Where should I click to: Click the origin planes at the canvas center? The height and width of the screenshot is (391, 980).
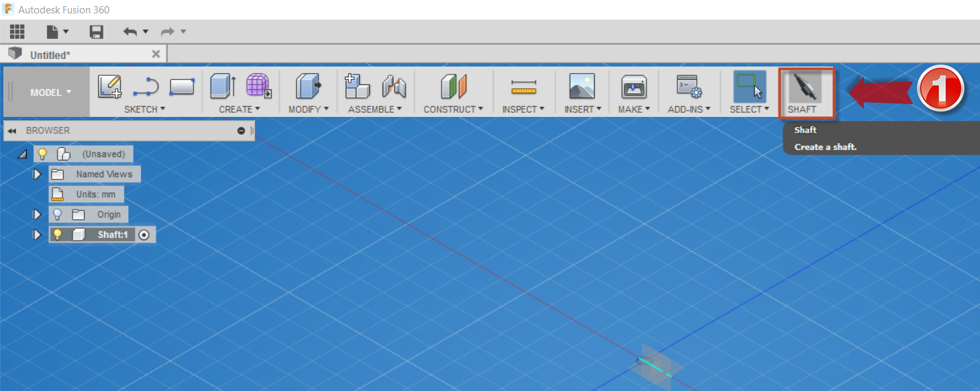pos(658,366)
